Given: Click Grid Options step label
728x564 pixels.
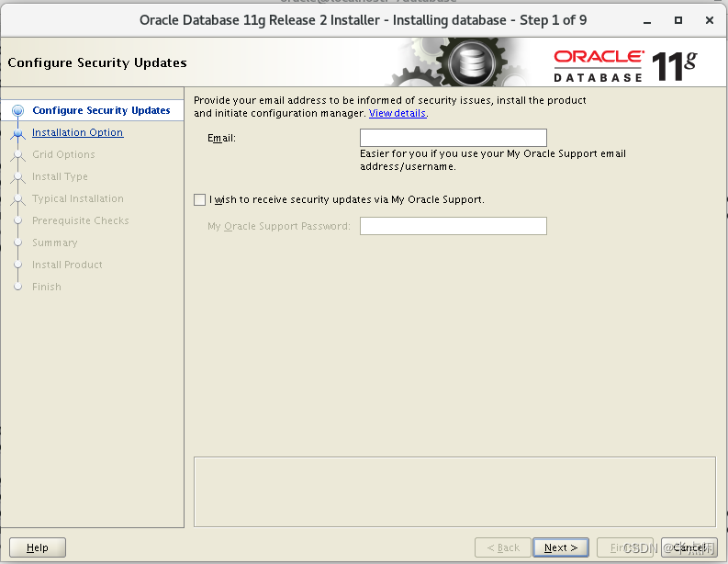Looking at the screenshot, I should tap(63, 154).
